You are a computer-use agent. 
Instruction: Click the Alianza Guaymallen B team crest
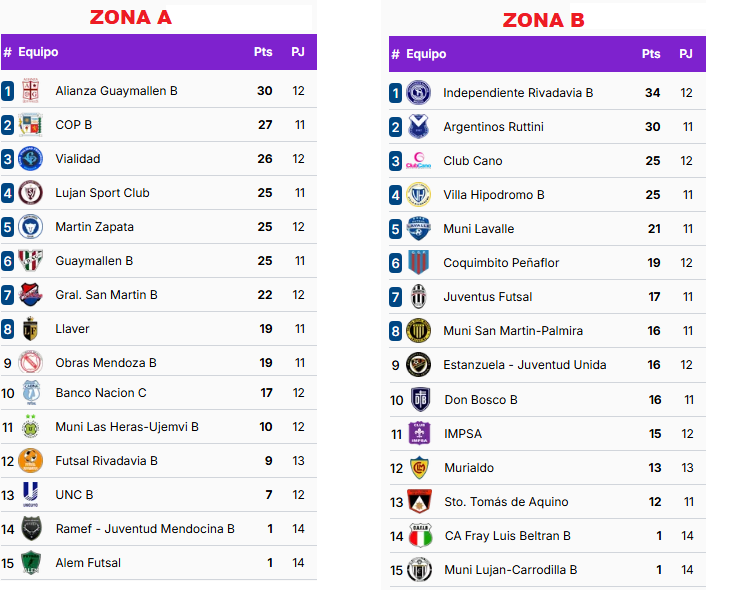tap(31, 91)
